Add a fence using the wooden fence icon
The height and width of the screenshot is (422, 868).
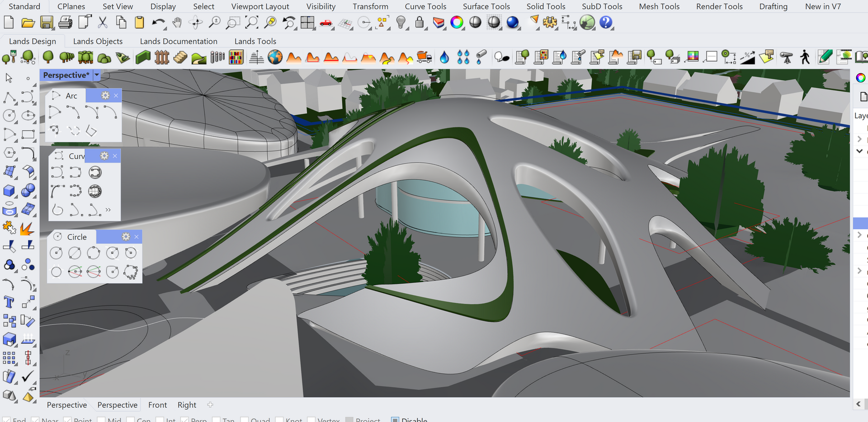(161, 57)
